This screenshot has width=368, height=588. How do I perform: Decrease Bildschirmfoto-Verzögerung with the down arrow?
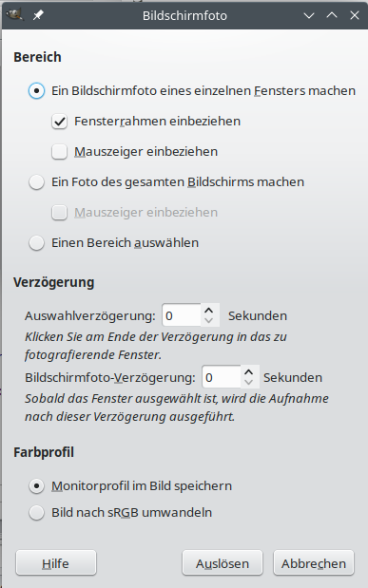tap(248, 382)
